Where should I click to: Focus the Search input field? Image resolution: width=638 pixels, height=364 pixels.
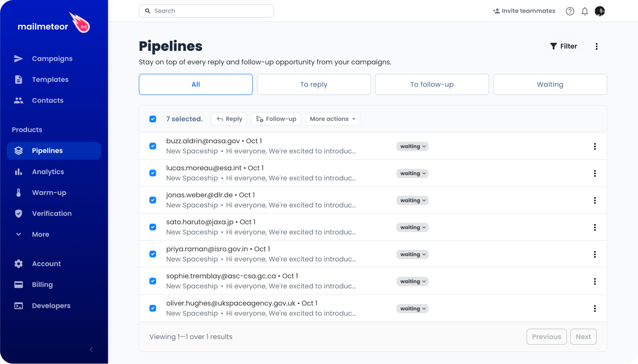point(206,11)
